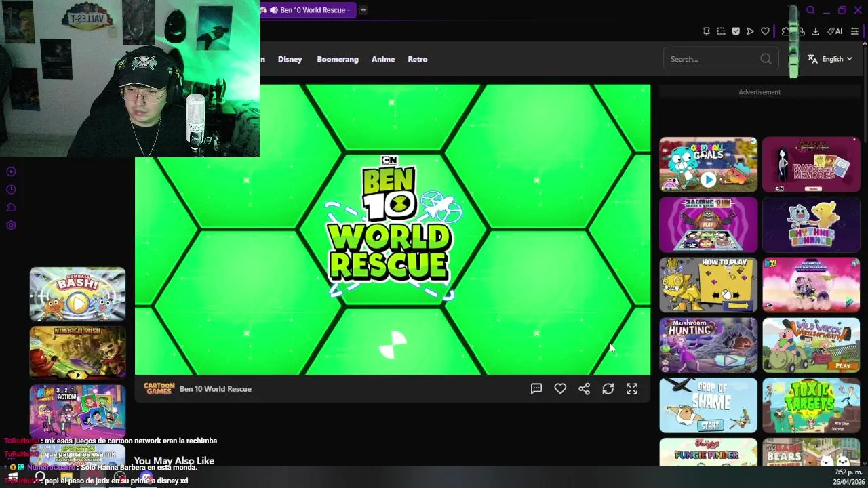
Task: Open the Easy Setup sliders icon
Action: click(x=854, y=31)
